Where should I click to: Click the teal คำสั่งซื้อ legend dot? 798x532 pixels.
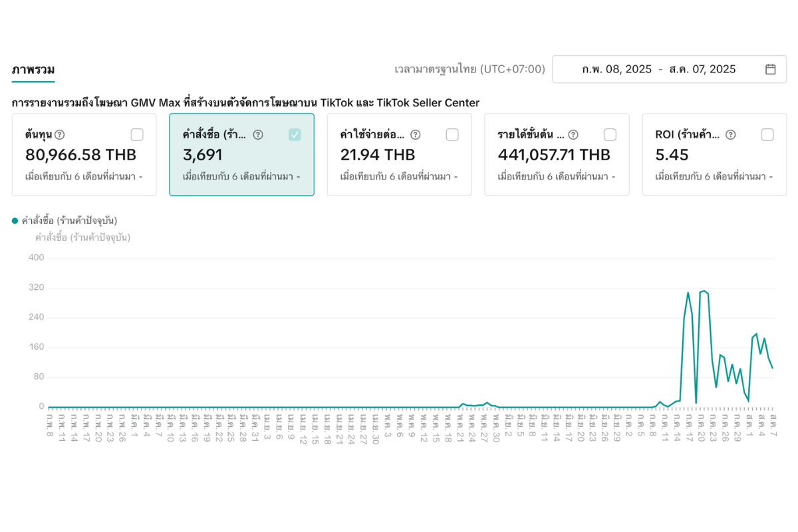pyautogui.click(x=15, y=221)
